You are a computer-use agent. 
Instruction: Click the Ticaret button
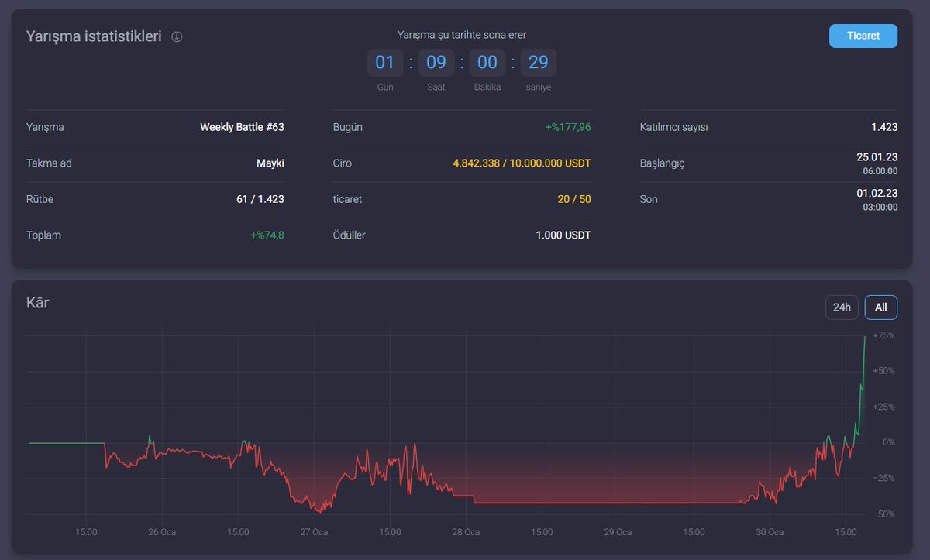coord(863,36)
